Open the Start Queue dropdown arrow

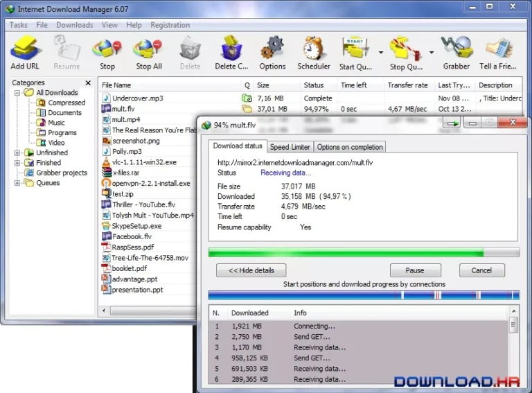pyautogui.click(x=381, y=52)
